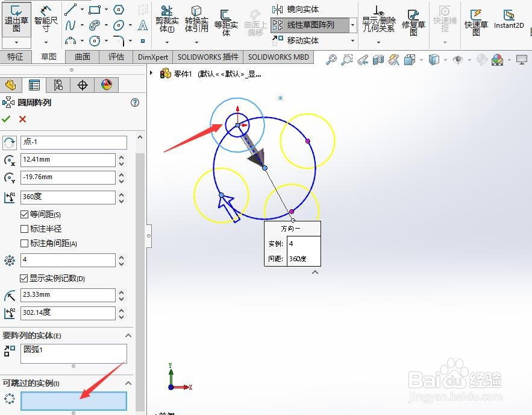Image resolution: width=532 pixels, height=415 pixels.
Task: Select the Polygon sketch tool
Action: coord(119,10)
